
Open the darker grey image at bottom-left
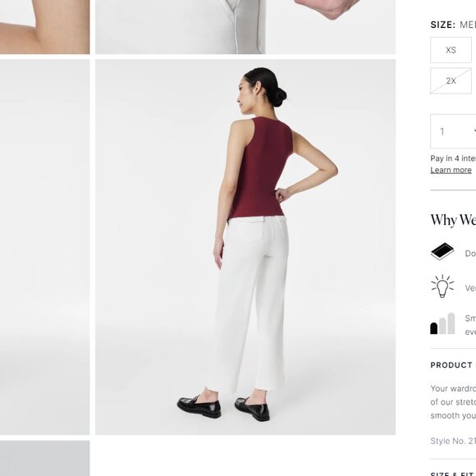[x=44, y=459]
